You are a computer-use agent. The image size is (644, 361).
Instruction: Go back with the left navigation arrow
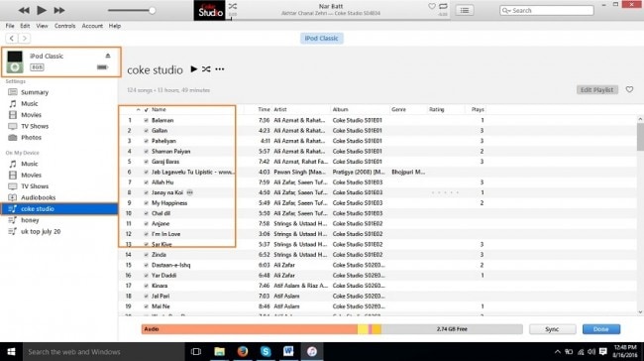[x=12, y=39]
